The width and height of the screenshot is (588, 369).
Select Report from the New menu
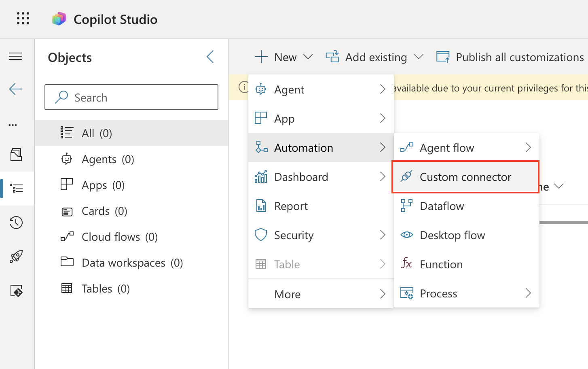tap(321, 206)
